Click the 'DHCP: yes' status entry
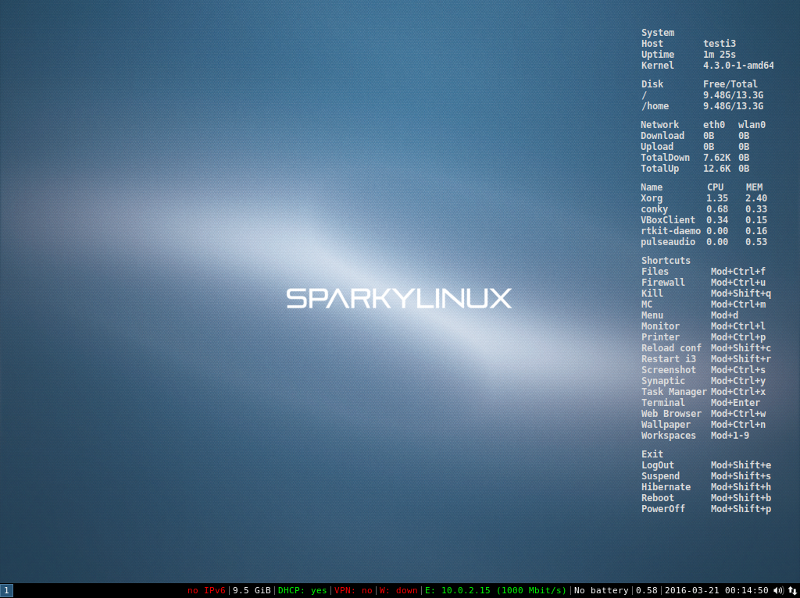Viewport: 800px width, 598px height. click(x=302, y=590)
